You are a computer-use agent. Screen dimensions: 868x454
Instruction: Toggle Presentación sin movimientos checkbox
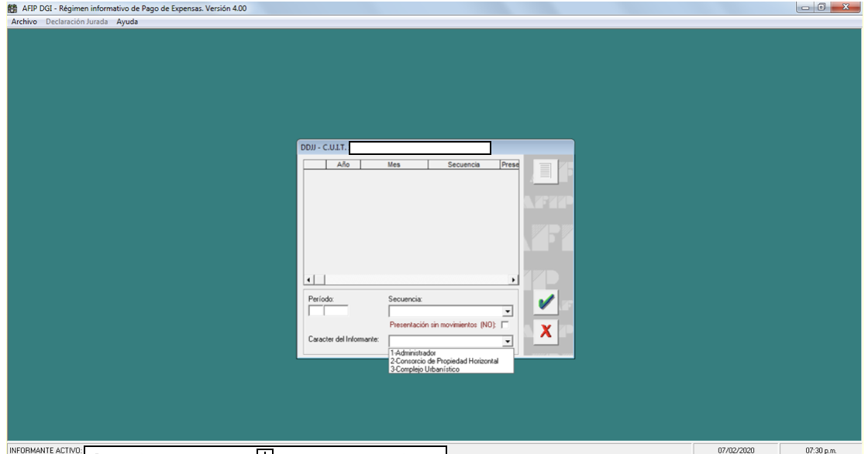[505, 325]
